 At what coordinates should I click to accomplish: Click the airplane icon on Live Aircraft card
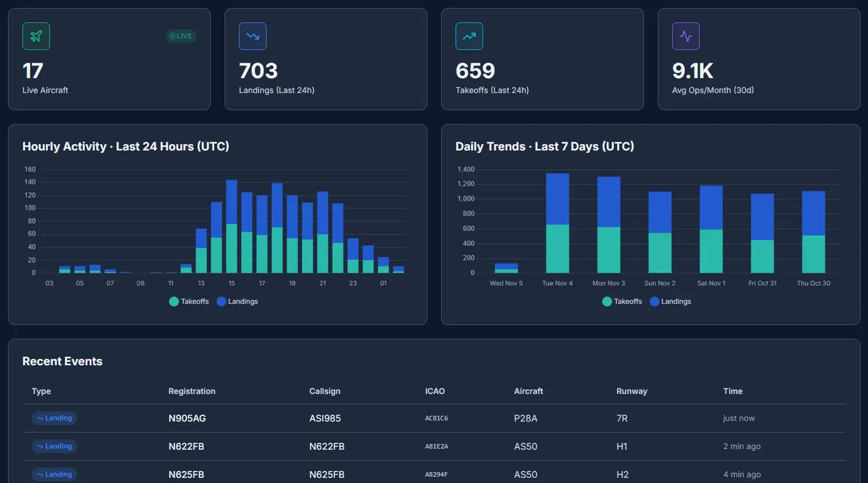36,36
